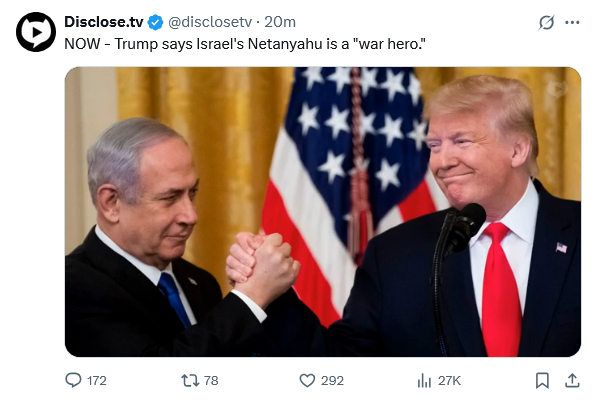Bookmark this post
598x402 pixels.
tap(542, 381)
